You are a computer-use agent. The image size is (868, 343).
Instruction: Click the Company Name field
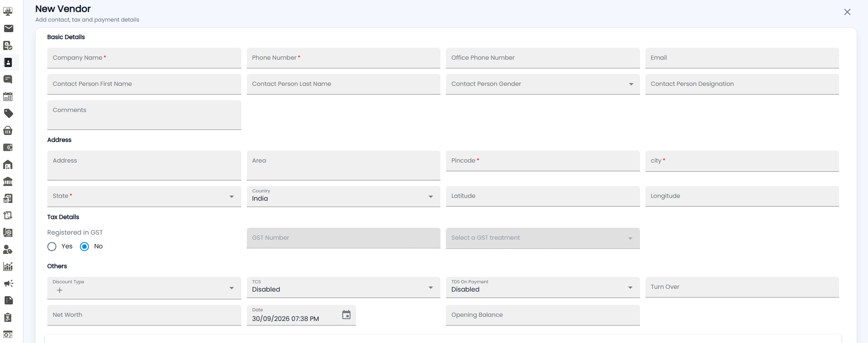[144, 58]
